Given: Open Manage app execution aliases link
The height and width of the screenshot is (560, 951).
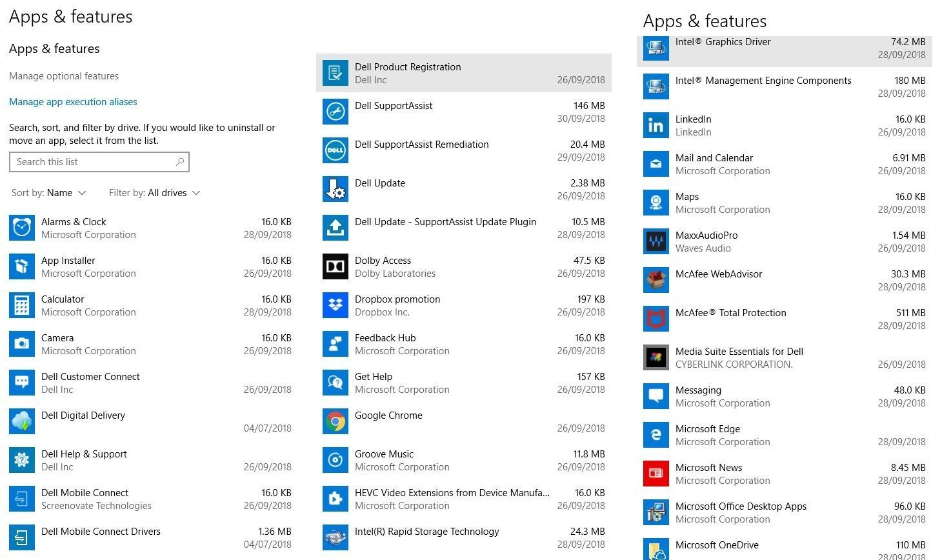Looking at the screenshot, I should [73, 102].
